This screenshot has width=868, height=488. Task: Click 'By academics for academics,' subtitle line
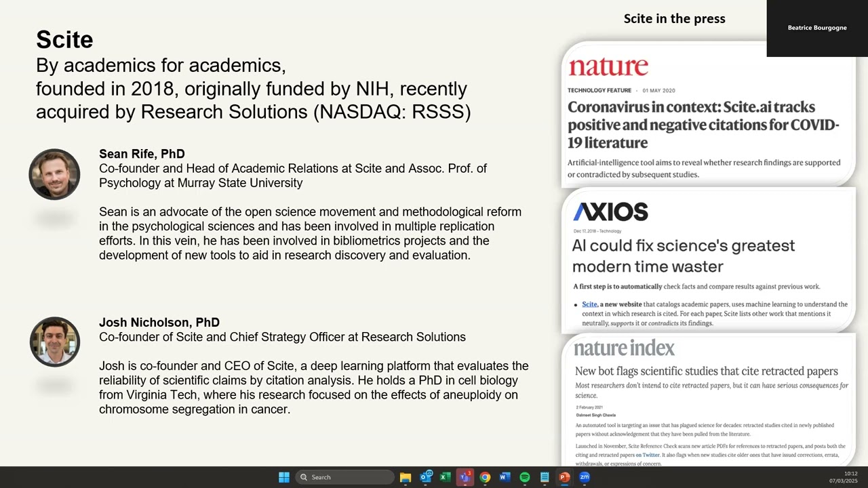pos(161,66)
